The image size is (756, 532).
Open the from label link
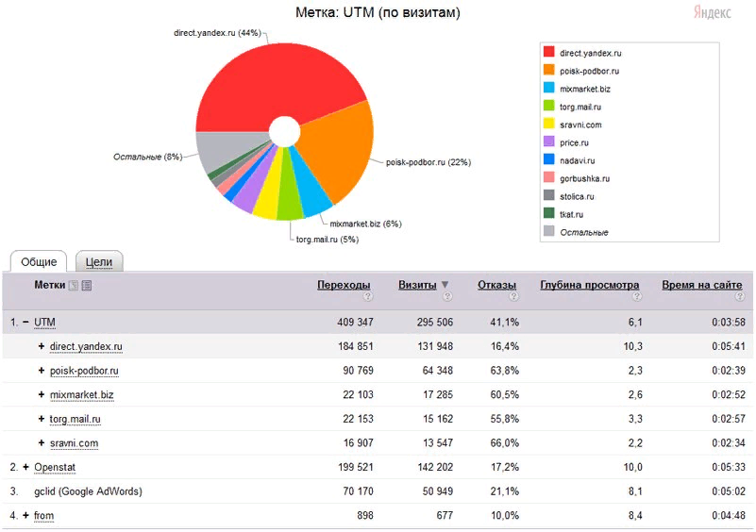coord(43,516)
